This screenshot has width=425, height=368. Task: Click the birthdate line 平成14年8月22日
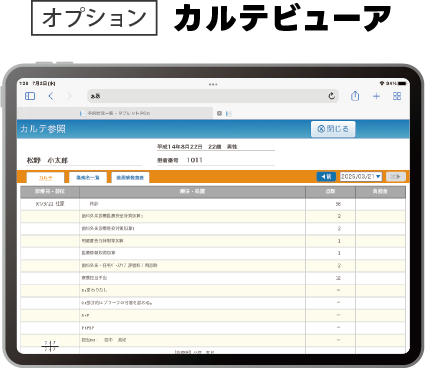point(180,147)
